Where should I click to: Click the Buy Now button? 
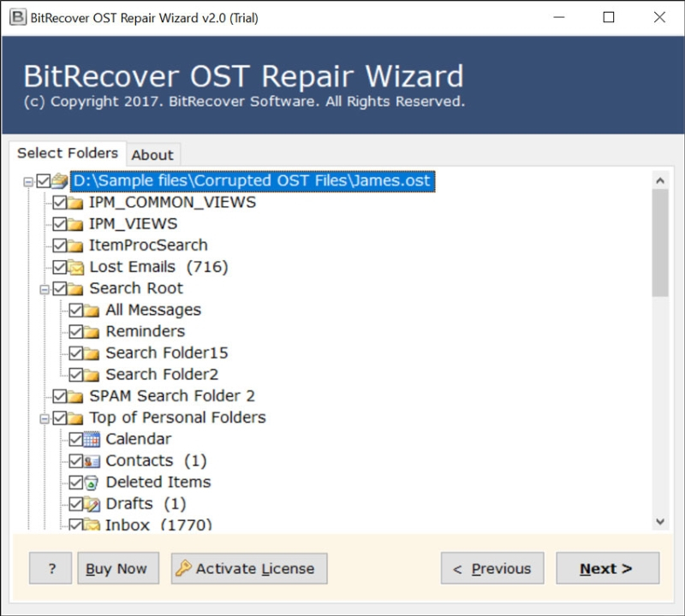(118, 568)
